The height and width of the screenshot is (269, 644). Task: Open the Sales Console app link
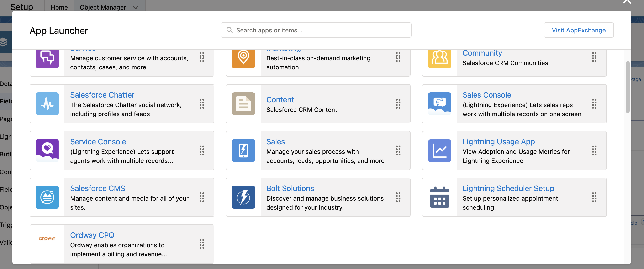click(x=487, y=95)
